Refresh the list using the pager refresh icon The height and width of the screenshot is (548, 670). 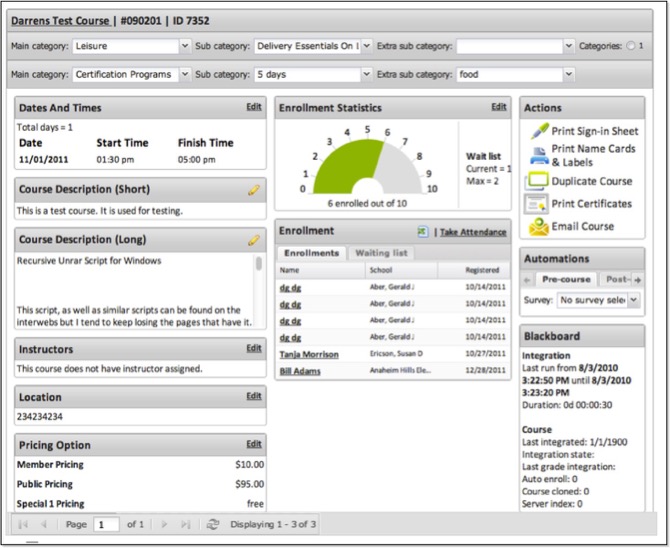(x=212, y=524)
